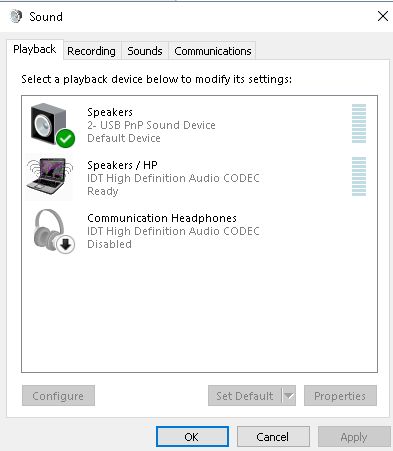Switch to the Recording tab
The image size is (393, 451).
pyautogui.click(x=91, y=51)
